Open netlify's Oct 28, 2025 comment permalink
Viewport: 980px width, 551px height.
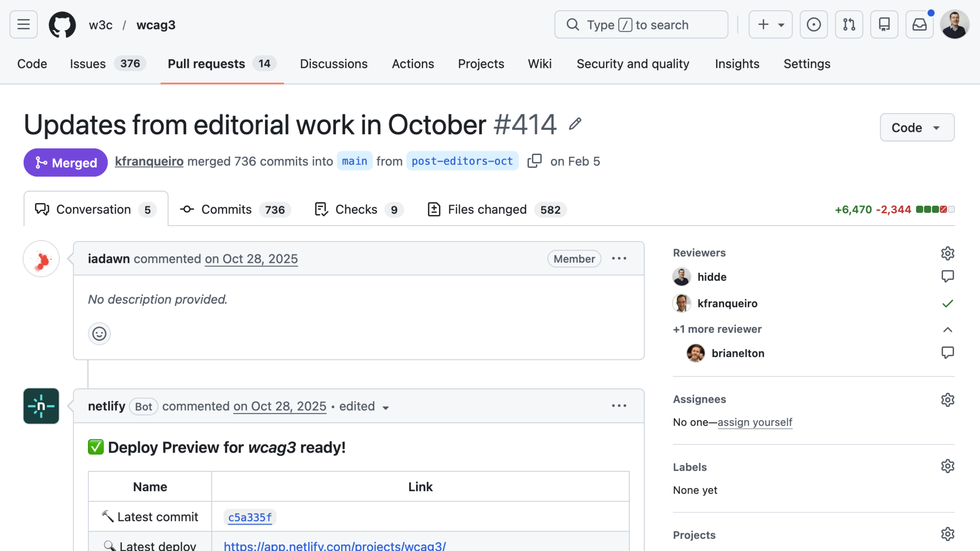click(x=279, y=406)
